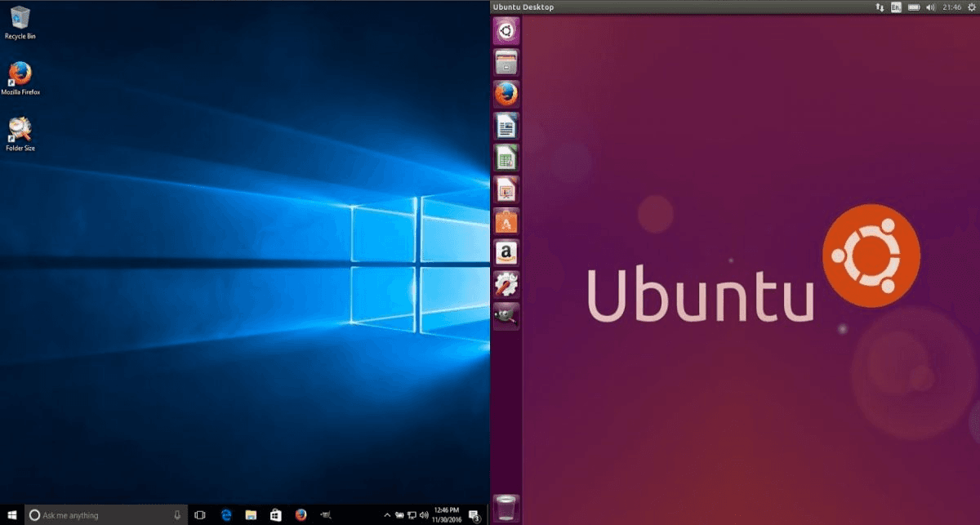Viewport: 980px width, 525px height.
Task: Open LibreOffice Impress in Ubuntu launcher
Action: (506, 189)
